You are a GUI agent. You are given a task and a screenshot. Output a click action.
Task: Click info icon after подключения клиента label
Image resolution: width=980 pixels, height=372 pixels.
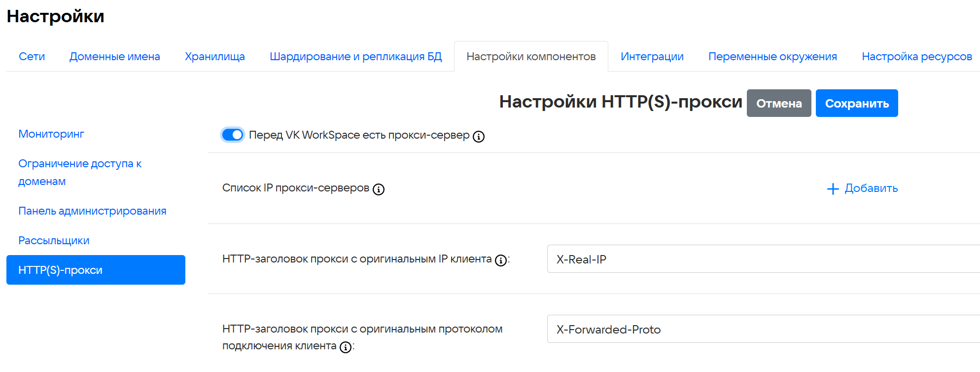(x=346, y=347)
